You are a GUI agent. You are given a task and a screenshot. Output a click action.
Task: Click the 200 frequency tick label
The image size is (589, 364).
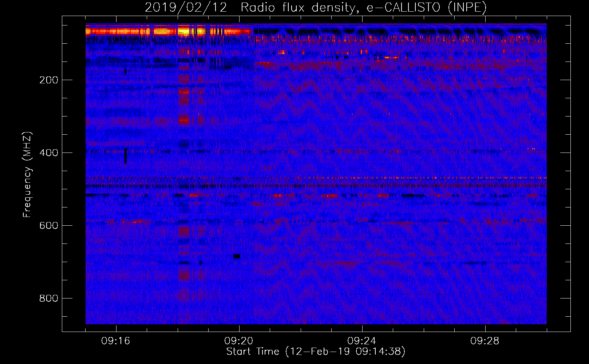(49, 80)
